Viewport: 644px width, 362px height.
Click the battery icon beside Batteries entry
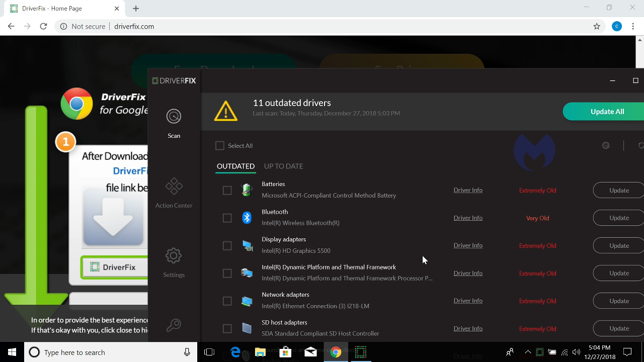point(247,190)
